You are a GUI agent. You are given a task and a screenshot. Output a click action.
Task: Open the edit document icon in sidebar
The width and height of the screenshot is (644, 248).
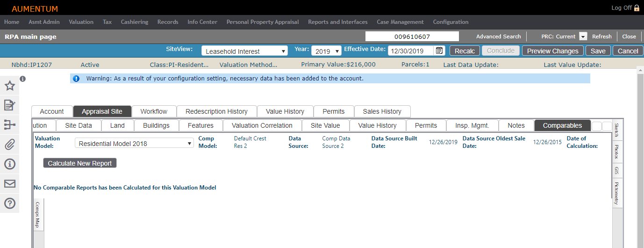click(9, 105)
